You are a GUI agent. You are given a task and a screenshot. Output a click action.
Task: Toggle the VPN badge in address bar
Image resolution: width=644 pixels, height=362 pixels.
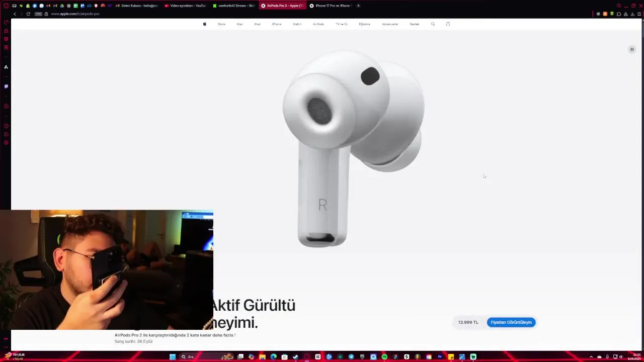[x=39, y=14]
